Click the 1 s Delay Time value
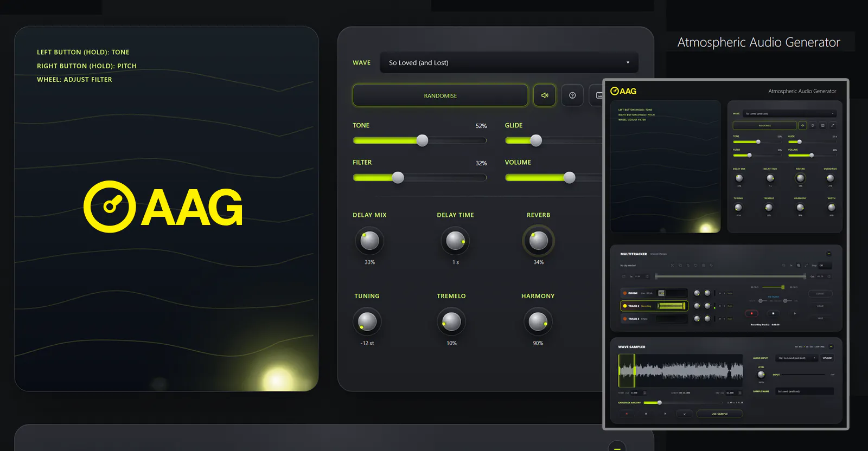This screenshot has height=451, width=868. point(456,262)
